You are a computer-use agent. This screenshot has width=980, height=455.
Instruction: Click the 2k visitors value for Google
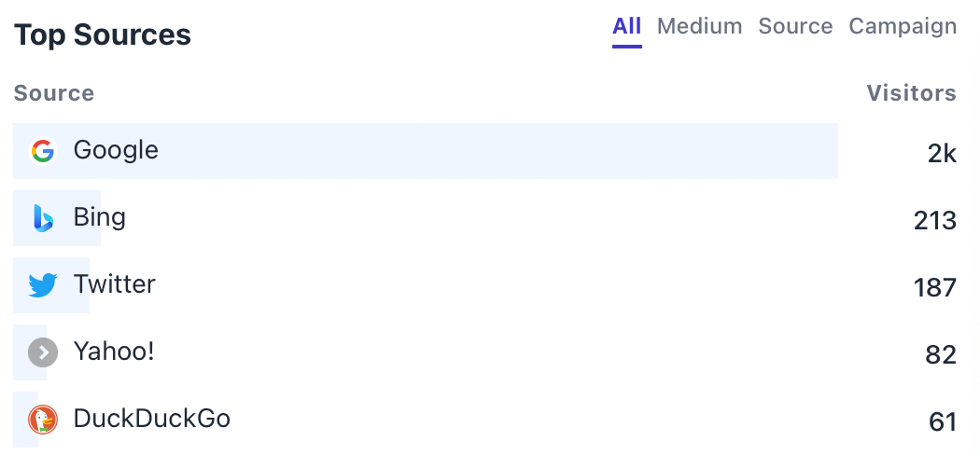pyautogui.click(x=942, y=154)
